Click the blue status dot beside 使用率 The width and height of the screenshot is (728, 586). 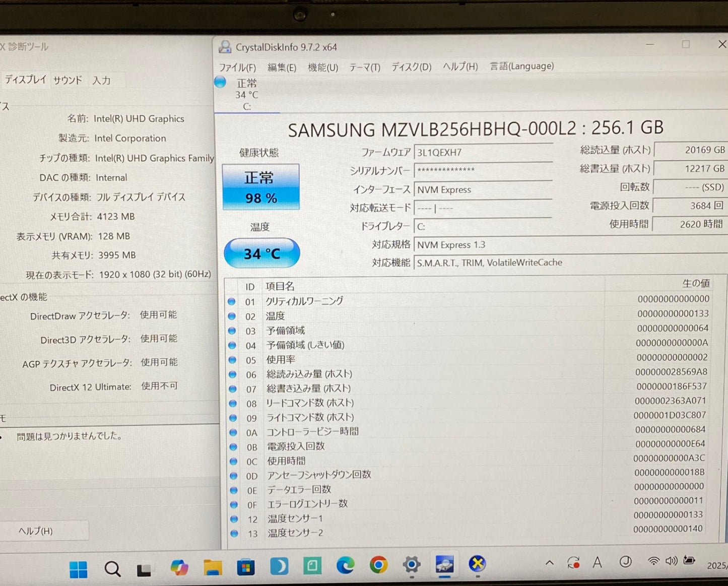pyautogui.click(x=232, y=360)
